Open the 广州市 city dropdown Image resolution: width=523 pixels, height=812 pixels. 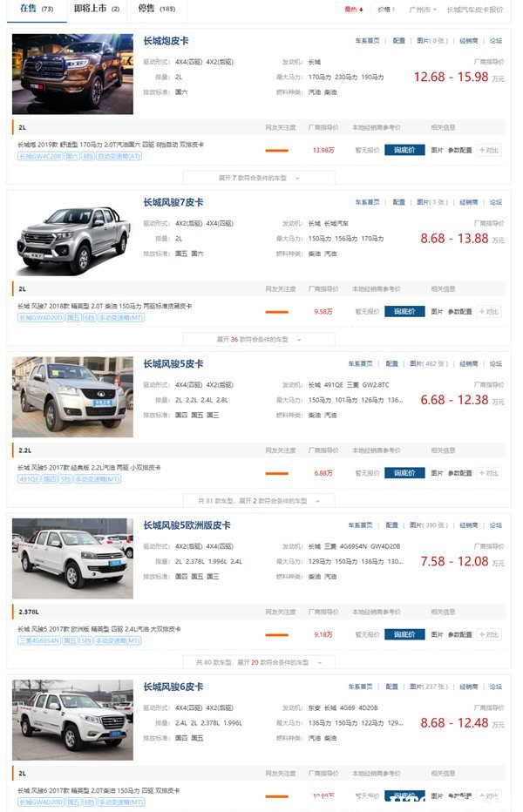click(423, 10)
